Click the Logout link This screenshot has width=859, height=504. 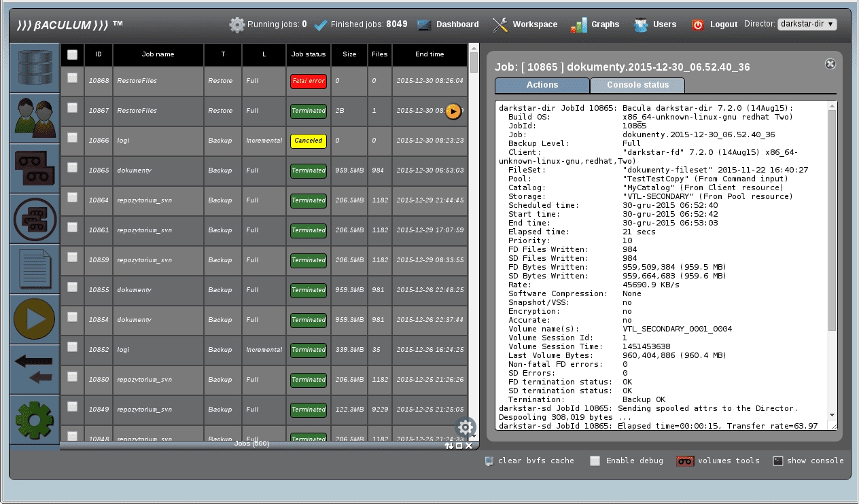tap(724, 24)
